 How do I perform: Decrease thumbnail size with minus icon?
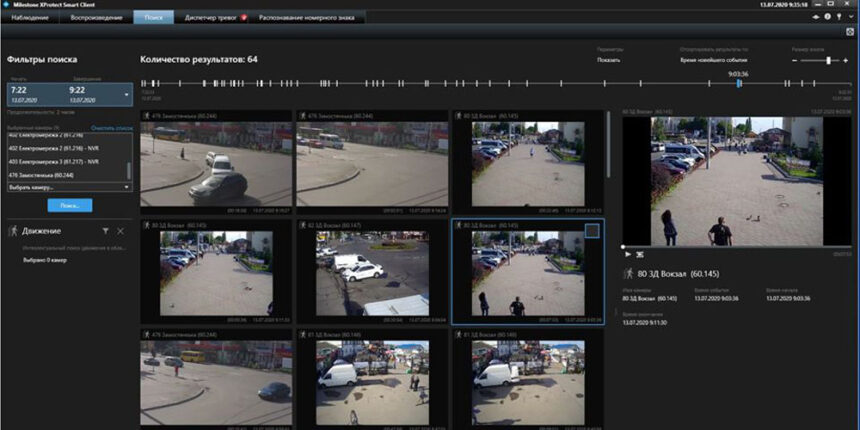click(x=795, y=60)
